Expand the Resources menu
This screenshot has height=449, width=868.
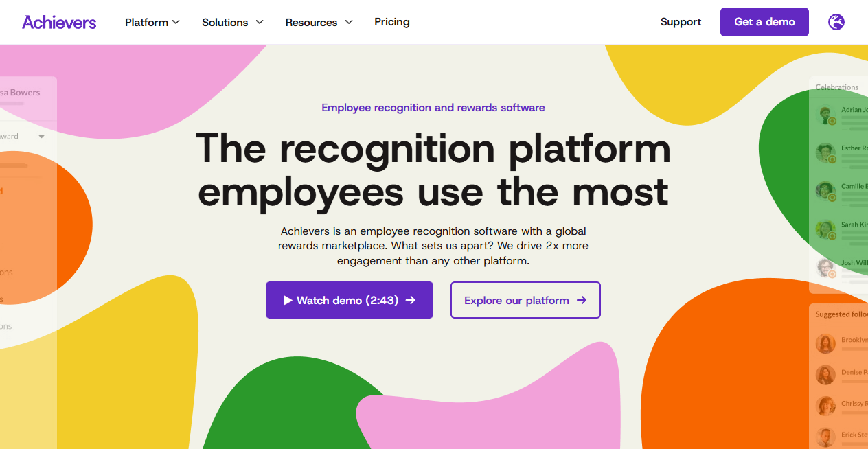[x=319, y=22]
